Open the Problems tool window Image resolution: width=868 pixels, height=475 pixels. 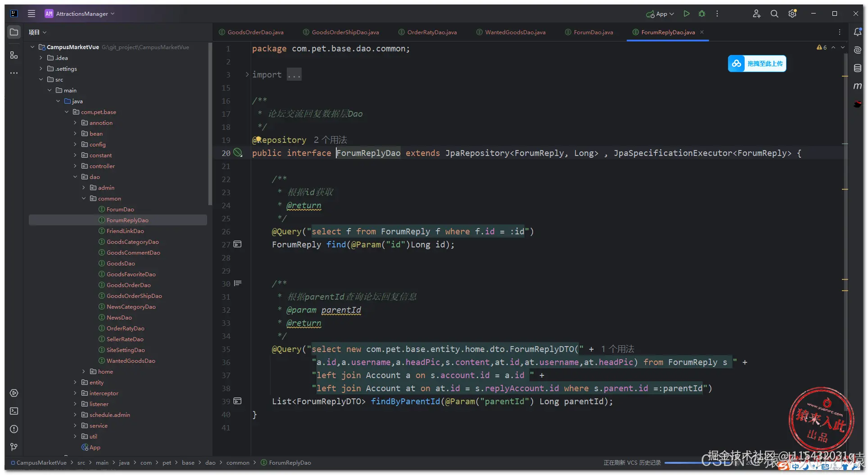point(14,429)
